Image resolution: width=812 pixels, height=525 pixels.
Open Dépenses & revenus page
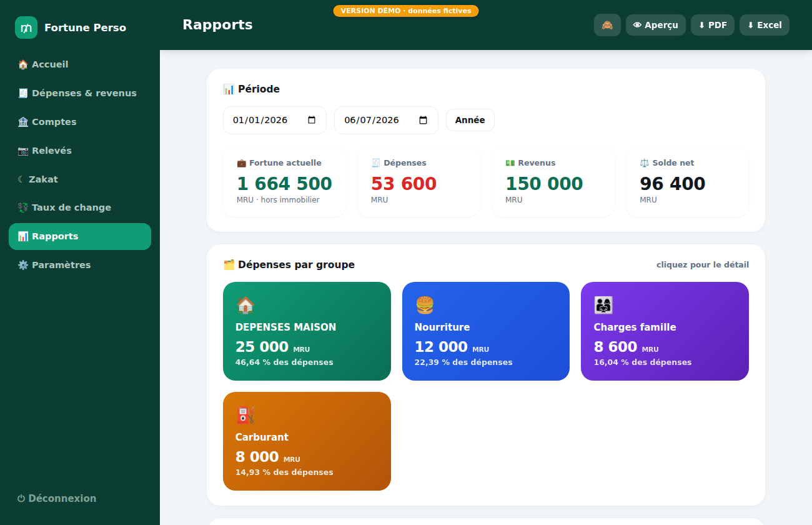(80, 93)
